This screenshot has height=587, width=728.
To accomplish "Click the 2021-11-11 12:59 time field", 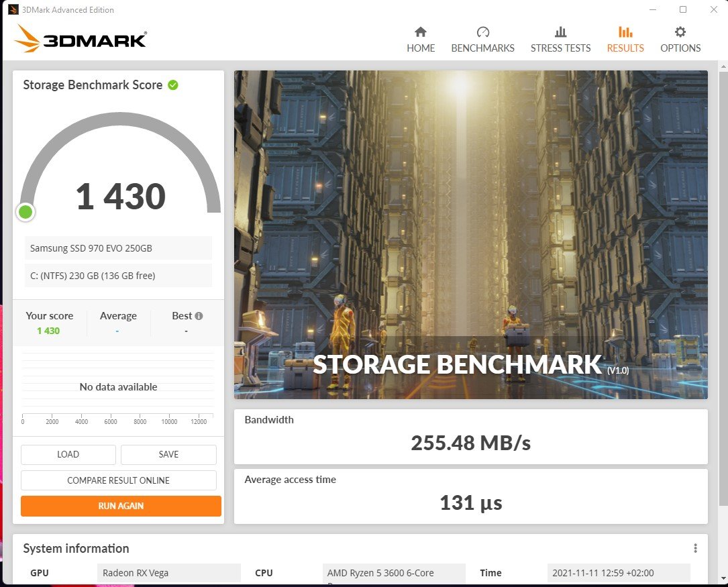I will [619, 573].
